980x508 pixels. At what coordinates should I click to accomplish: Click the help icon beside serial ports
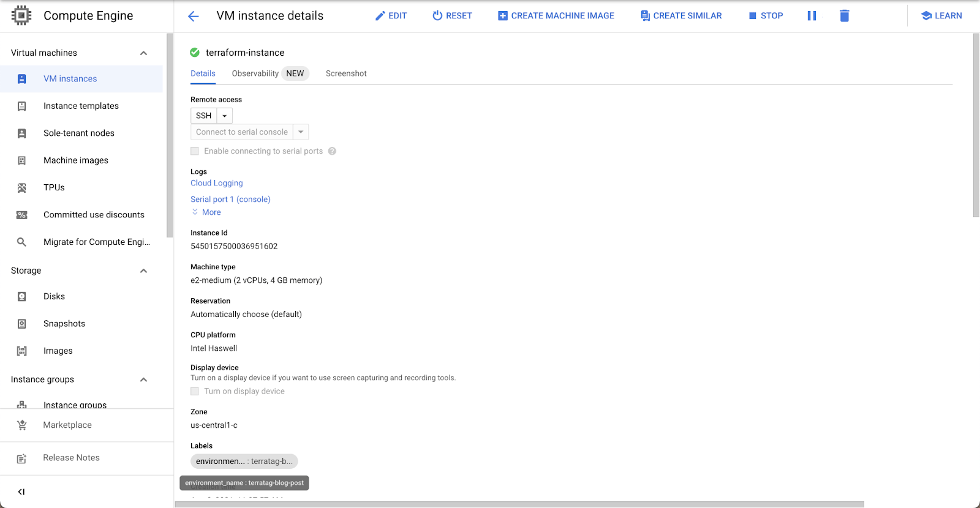tap(332, 151)
